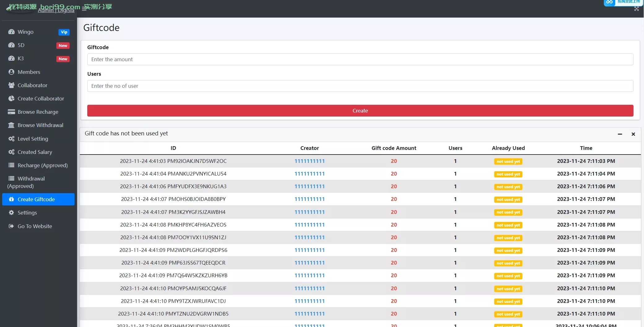Select ID cell PMYTZNU2DVGRW1NDB5
This screenshot has height=327, width=644.
[x=173, y=314]
